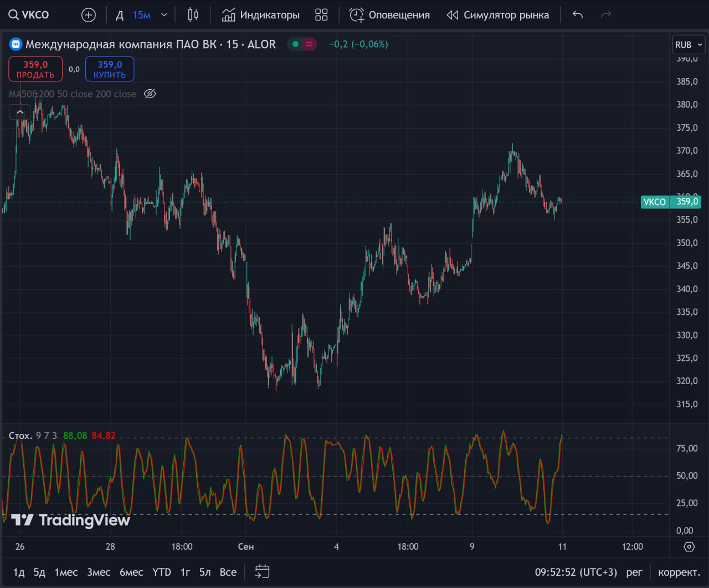Start the Симулятор рынка replay

tap(498, 15)
